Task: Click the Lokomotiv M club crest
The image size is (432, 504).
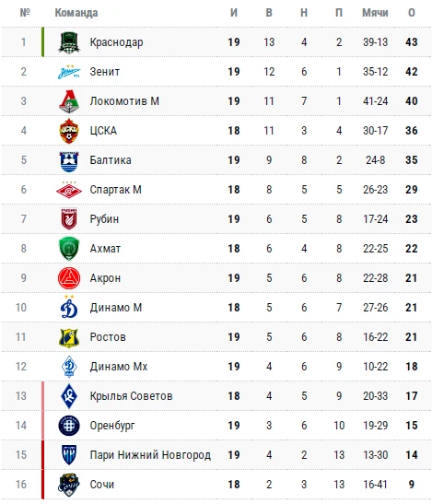Action: click(69, 101)
